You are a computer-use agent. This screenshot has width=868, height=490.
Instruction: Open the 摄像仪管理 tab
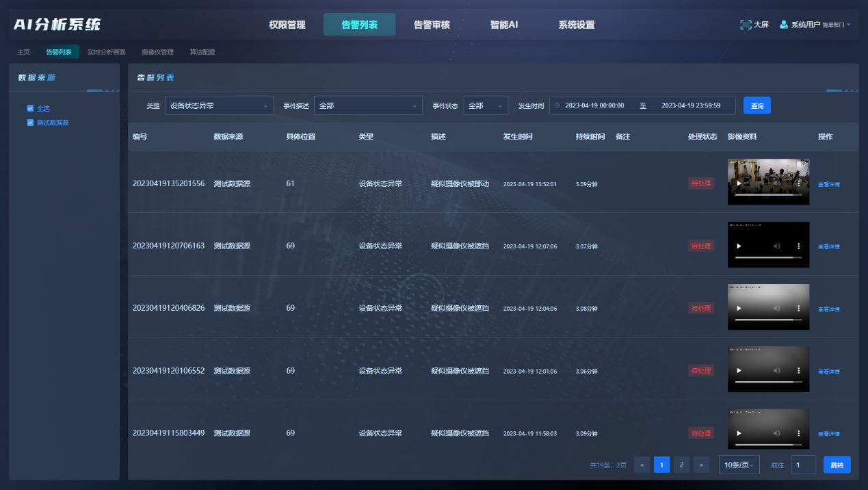coord(157,52)
